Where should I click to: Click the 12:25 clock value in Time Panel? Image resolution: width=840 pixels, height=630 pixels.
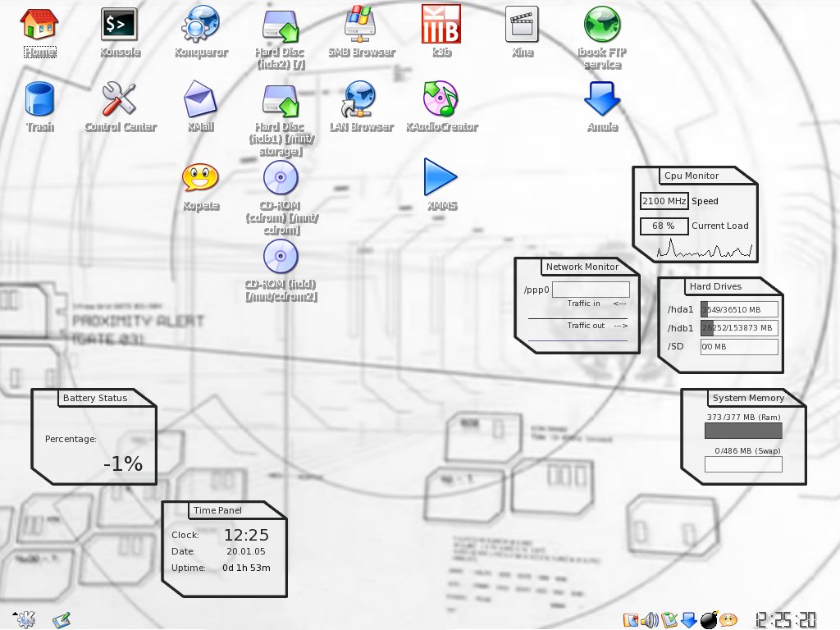[246, 535]
